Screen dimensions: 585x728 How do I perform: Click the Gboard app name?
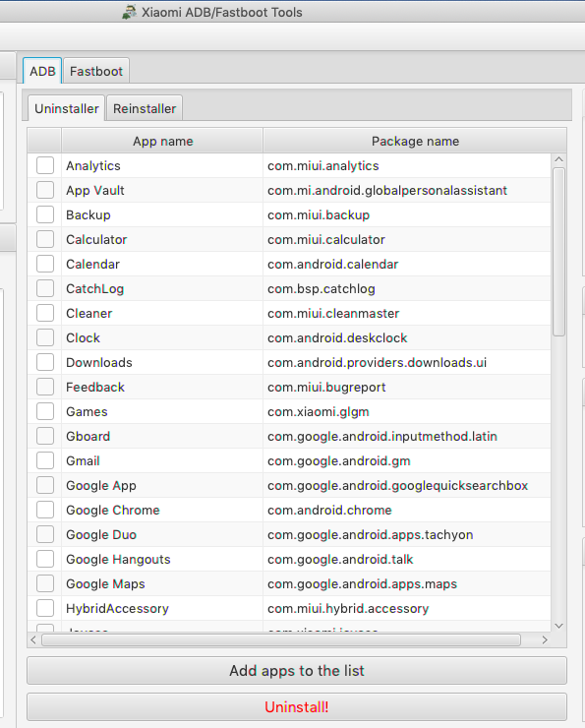(x=88, y=437)
